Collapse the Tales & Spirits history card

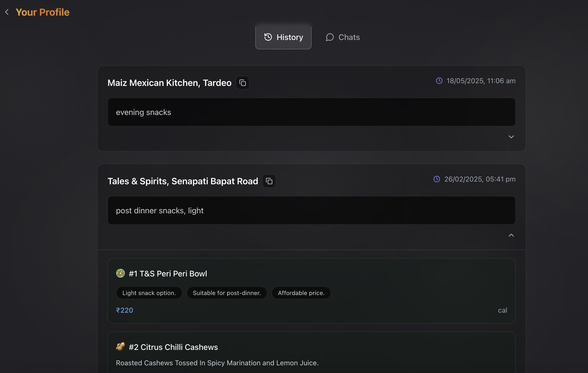tap(511, 235)
